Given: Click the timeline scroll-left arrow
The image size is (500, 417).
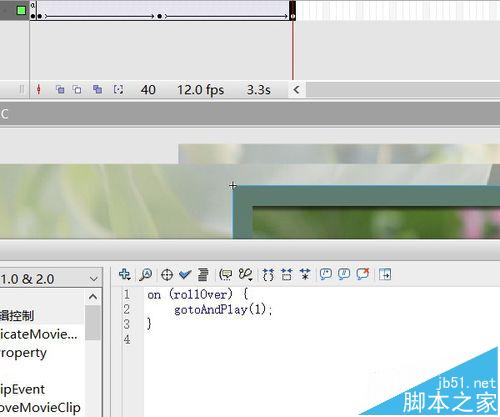Looking at the screenshot, I should pyautogui.click(x=296, y=90).
